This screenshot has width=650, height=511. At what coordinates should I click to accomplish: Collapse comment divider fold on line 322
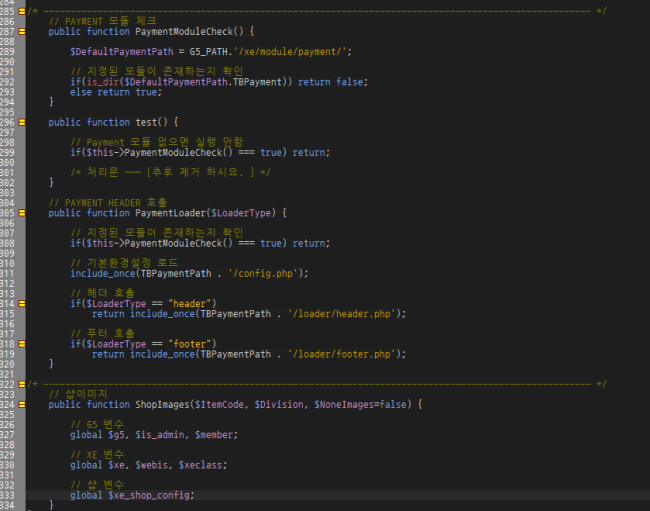click(x=22, y=383)
